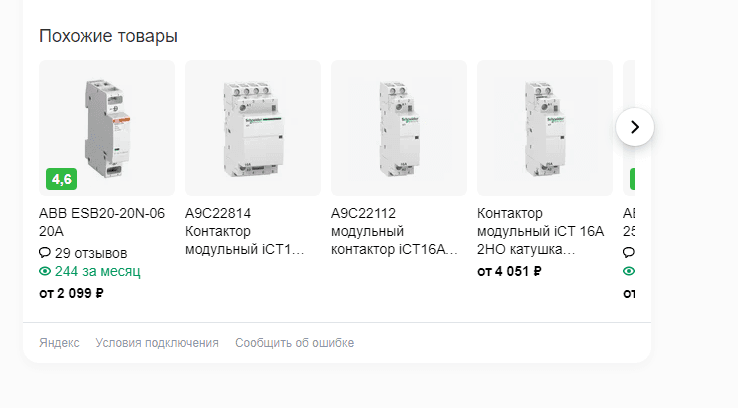Open the A9C22814 Контактор модульный title
Image resolution: width=738 pixels, height=408 pixels.
pyautogui.click(x=245, y=231)
